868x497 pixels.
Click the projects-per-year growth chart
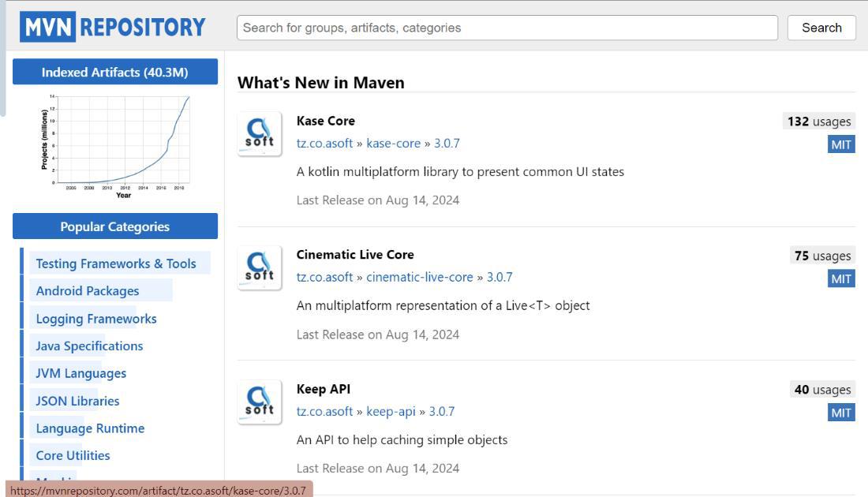(116, 146)
